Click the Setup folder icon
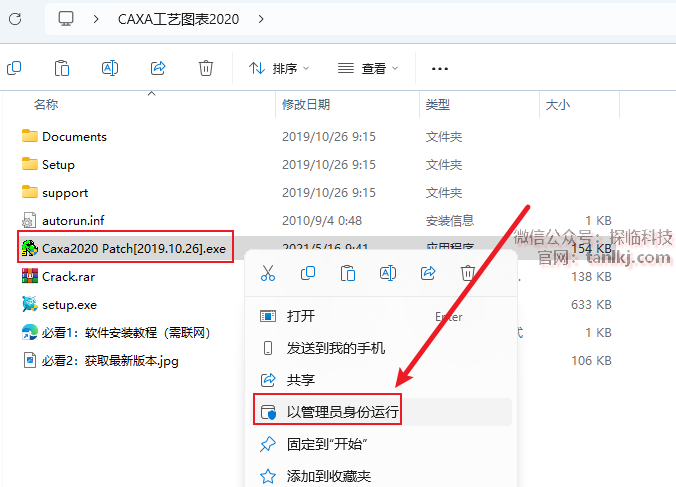This screenshot has height=487, width=676. pos(30,164)
